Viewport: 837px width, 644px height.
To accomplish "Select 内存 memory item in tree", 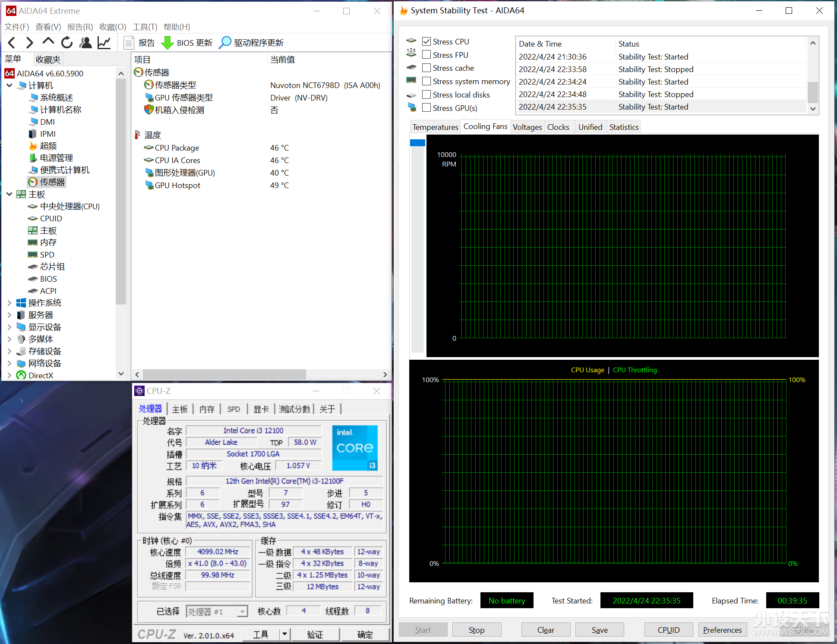I will pos(43,242).
